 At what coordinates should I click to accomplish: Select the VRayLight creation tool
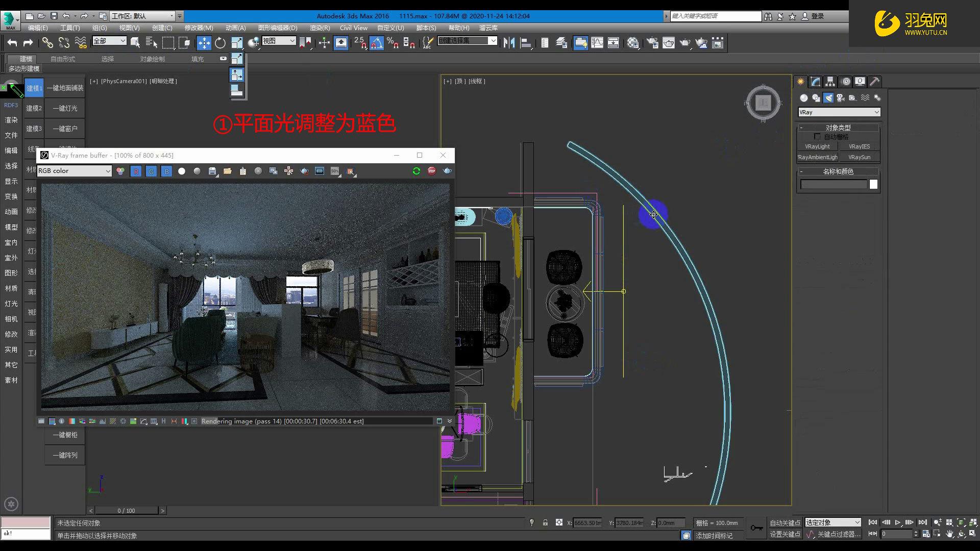817,146
